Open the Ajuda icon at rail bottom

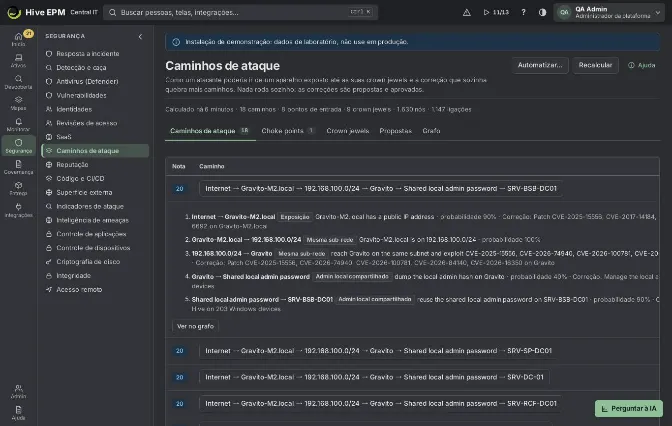click(18, 413)
